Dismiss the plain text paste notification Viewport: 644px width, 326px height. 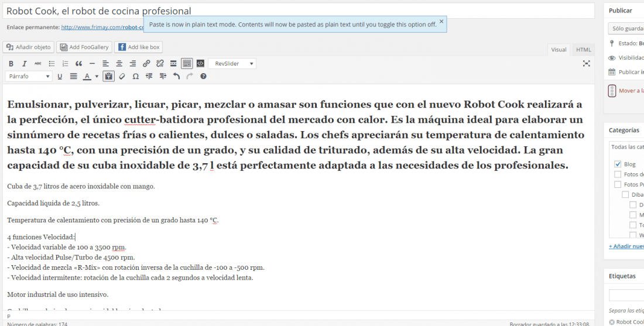(x=441, y=21)
